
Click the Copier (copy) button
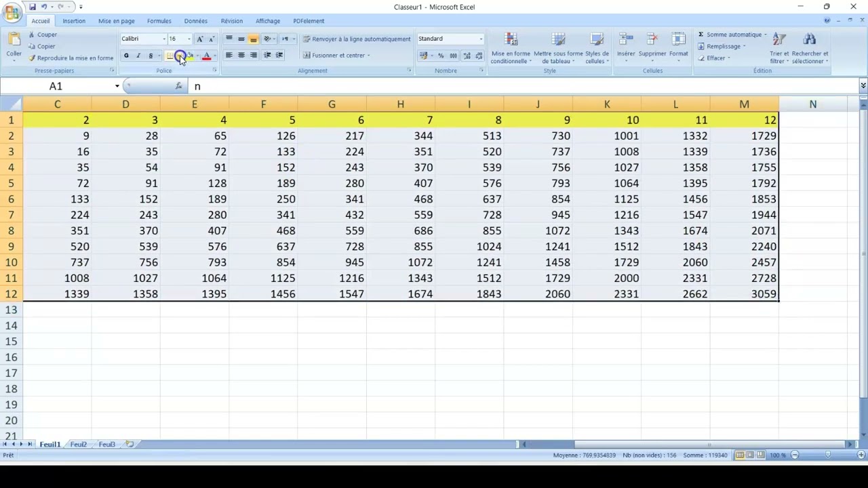(x=42, y=46)
